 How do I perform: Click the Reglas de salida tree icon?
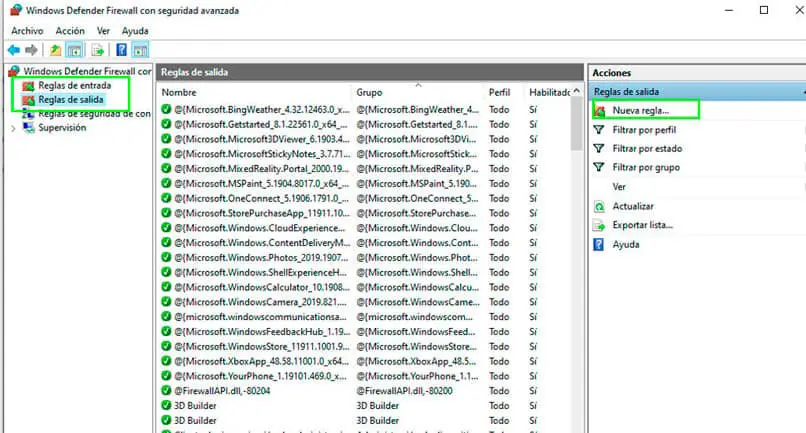click(x=29, y=99)
